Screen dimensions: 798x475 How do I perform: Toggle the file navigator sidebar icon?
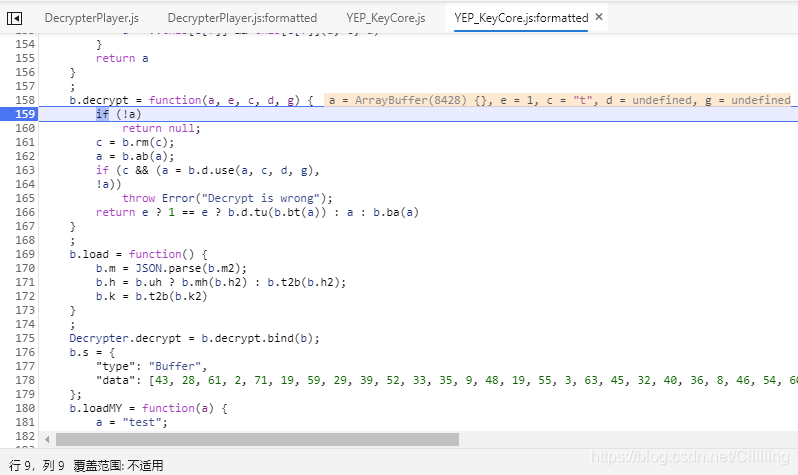14,18
